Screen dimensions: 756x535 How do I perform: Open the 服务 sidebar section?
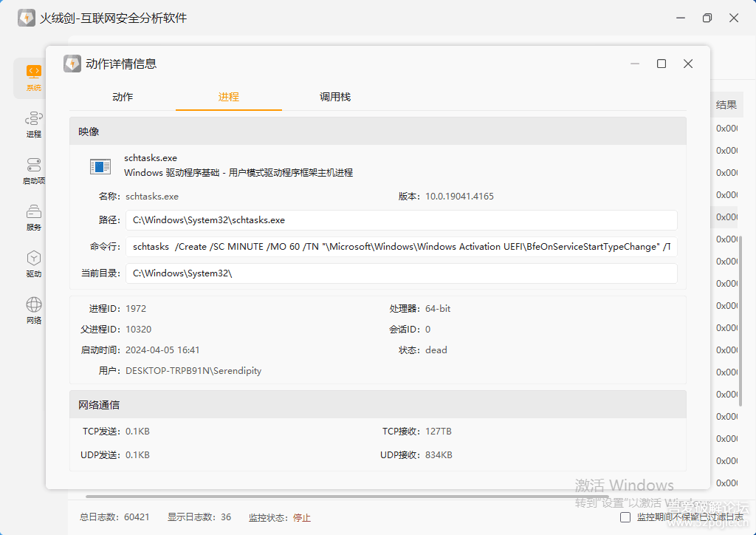pos(34,217)
